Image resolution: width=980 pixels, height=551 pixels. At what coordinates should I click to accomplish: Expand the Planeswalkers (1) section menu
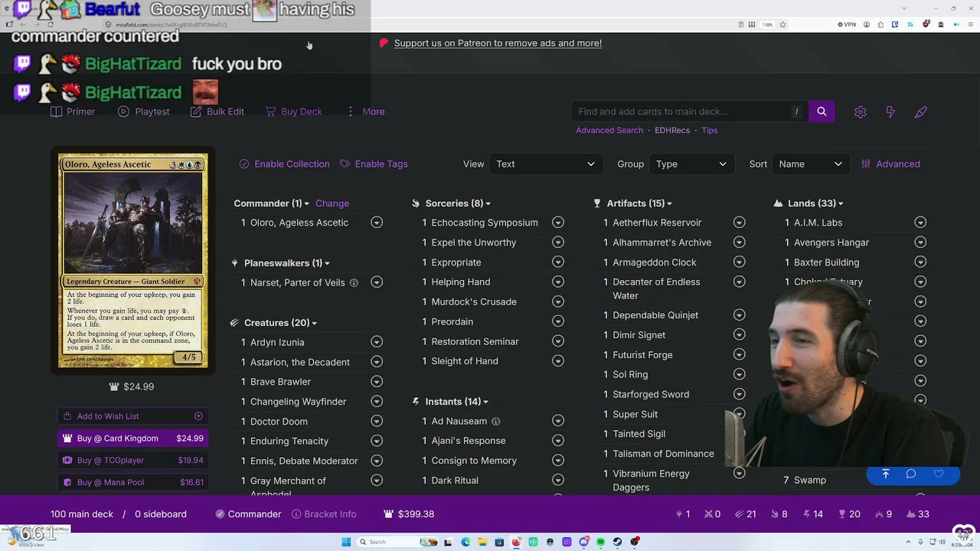click(327, 263)
